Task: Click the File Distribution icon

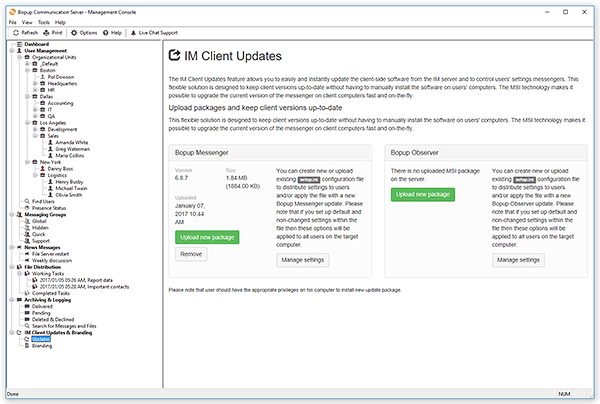Action: 20,267
